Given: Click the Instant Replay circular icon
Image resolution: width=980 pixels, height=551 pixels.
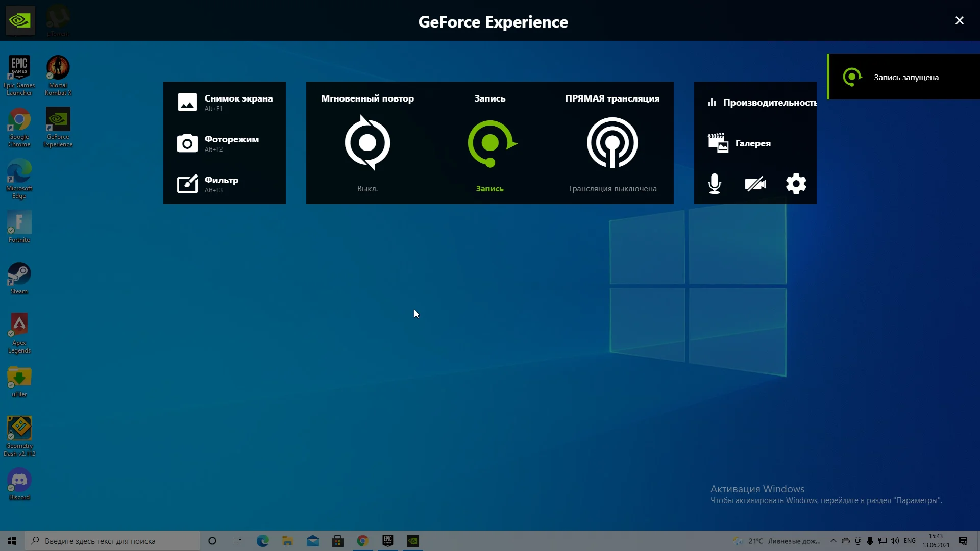Looking at the screenshot, I should point(367,143).
